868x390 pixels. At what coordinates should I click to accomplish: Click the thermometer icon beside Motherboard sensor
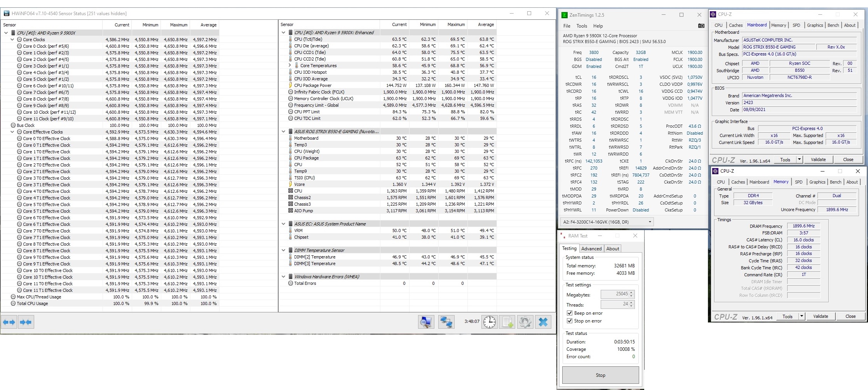(x=290, y=138)
